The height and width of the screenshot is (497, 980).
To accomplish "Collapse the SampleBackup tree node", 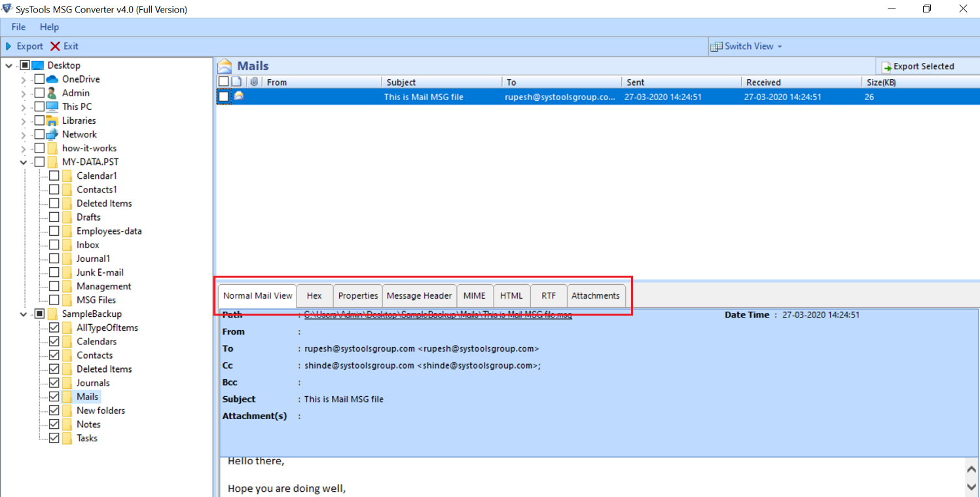I will point(24,314).
